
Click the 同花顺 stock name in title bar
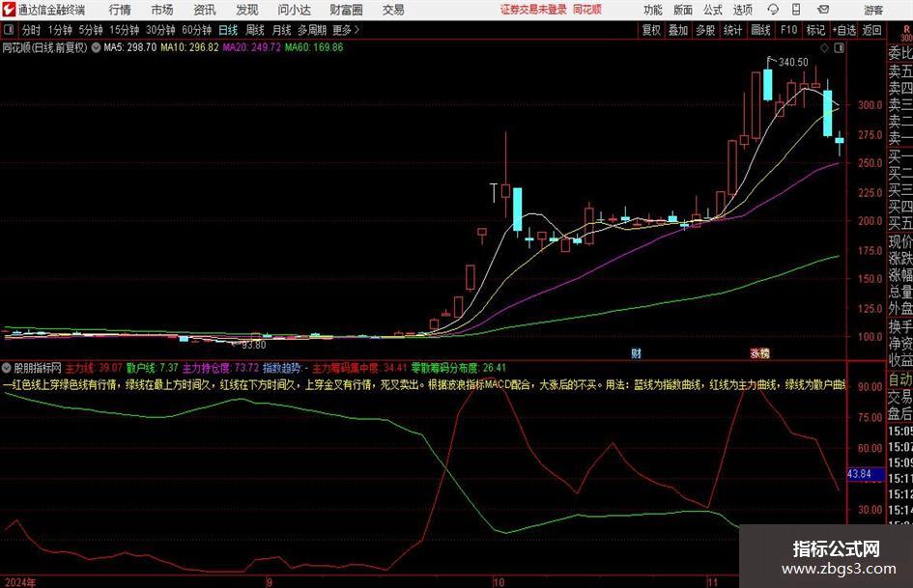tap(587, 10)
